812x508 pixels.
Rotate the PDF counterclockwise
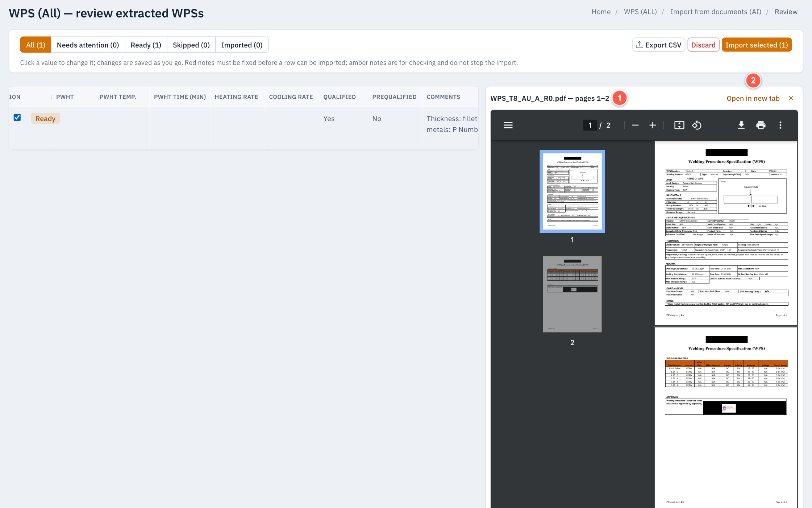pos(697,125)
